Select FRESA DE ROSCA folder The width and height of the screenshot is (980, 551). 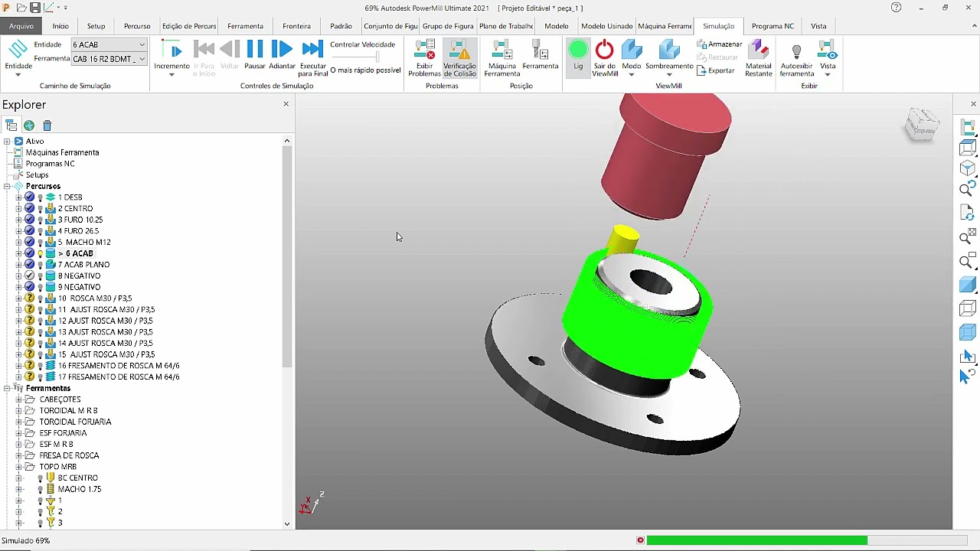[69, 455]
